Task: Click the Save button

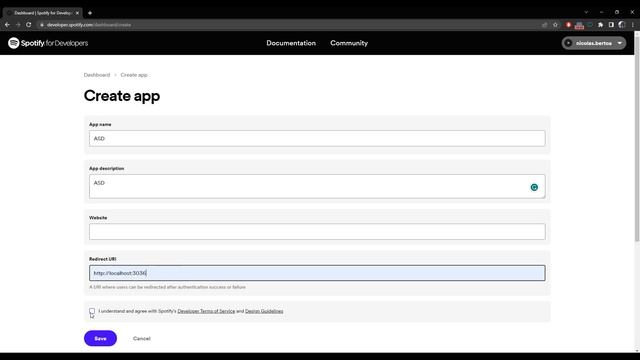Action: tap(100, 338)
